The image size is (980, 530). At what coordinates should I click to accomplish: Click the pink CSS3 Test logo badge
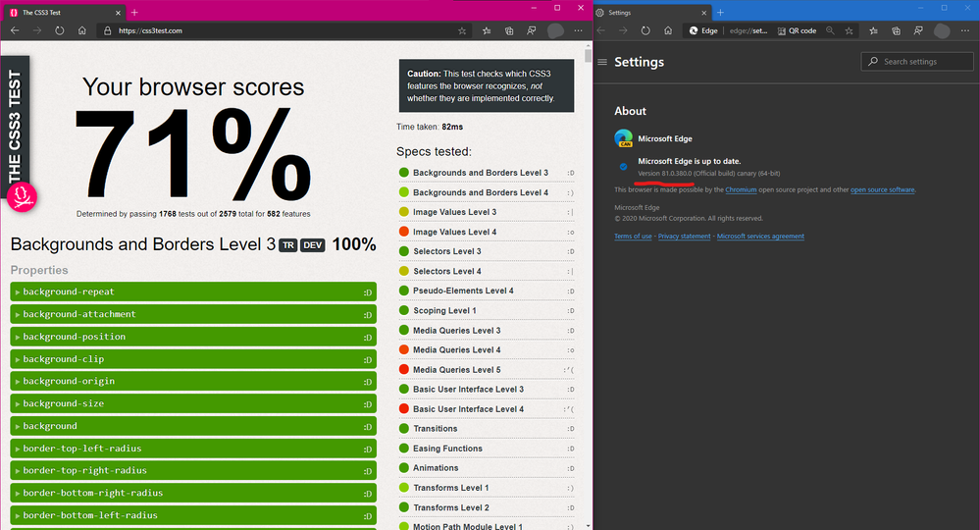point(23,197)
